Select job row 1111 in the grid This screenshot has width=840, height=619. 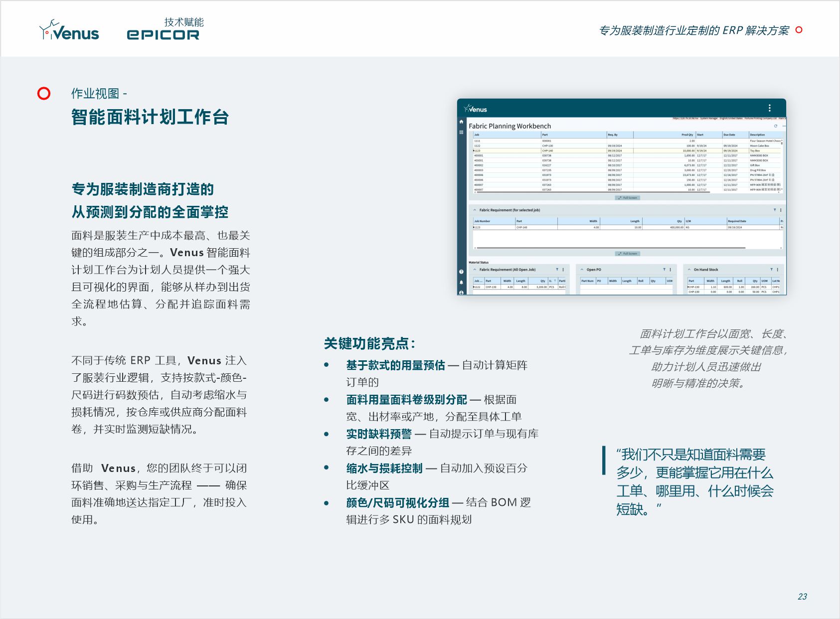627,141
